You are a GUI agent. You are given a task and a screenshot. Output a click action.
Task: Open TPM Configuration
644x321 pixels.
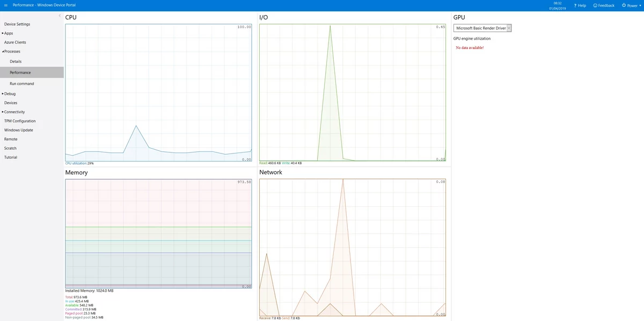point(20,121)
